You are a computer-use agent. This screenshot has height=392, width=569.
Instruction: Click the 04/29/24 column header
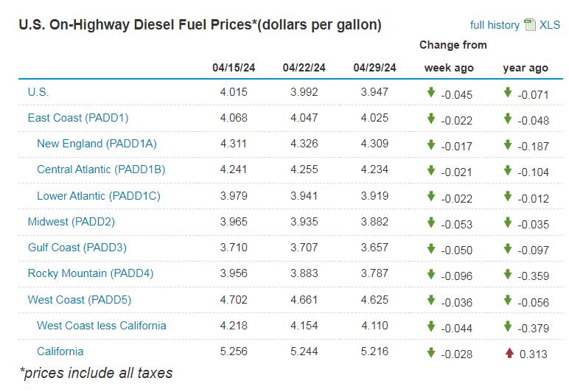click(374, 67)
